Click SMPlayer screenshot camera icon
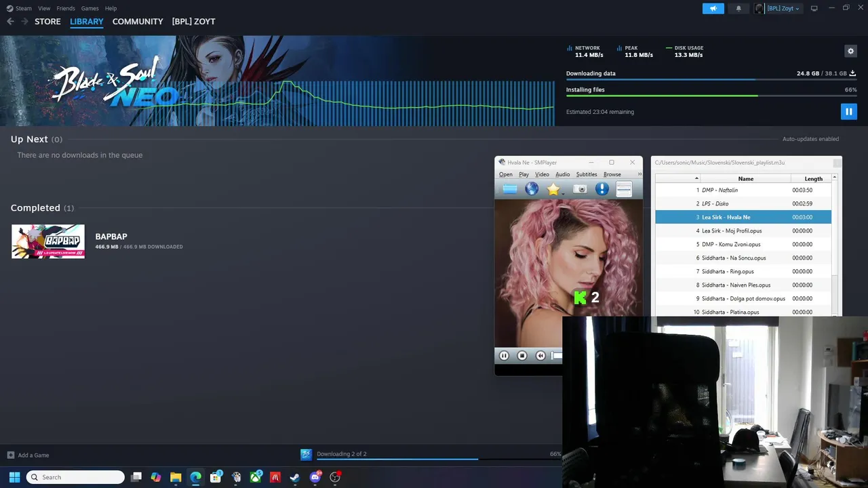The width and height of the screenshot is (868, 488). click(580, 189)
